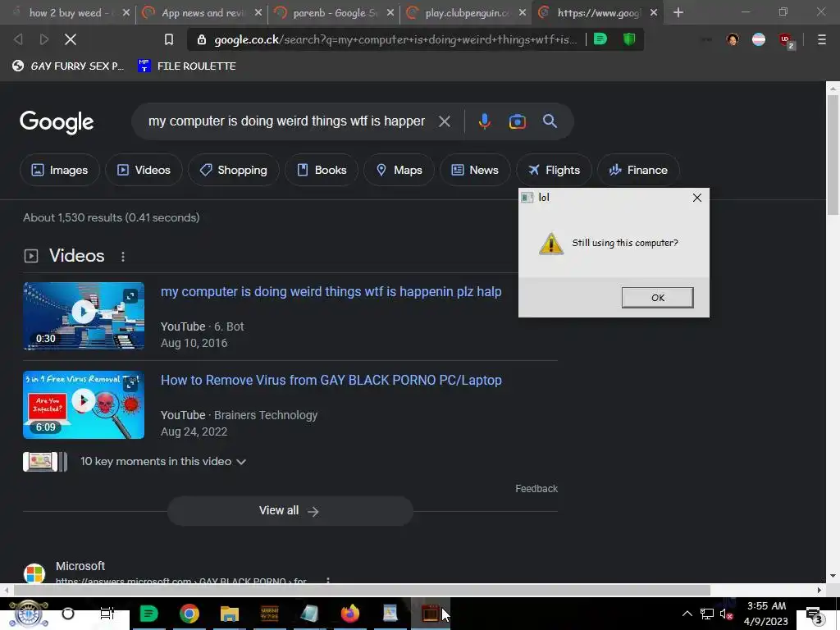Play the 0:30 video thumbnail
The width and height of the screenshot is (840, 630).
(x=84, y=316)
